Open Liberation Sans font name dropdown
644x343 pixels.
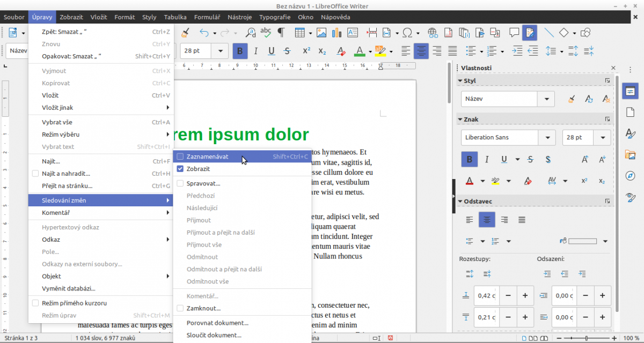[546, 137]
